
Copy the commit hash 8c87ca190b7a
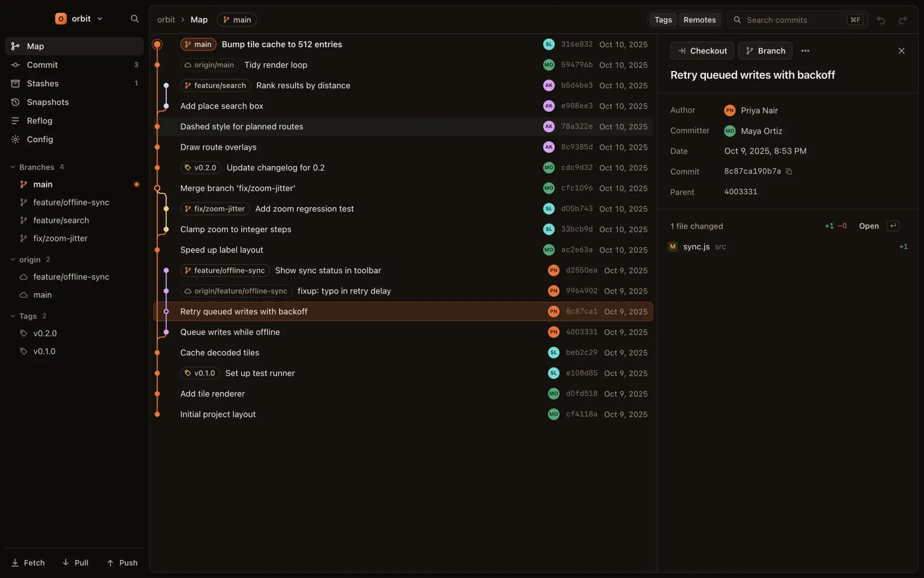click(x=789, y=172)
